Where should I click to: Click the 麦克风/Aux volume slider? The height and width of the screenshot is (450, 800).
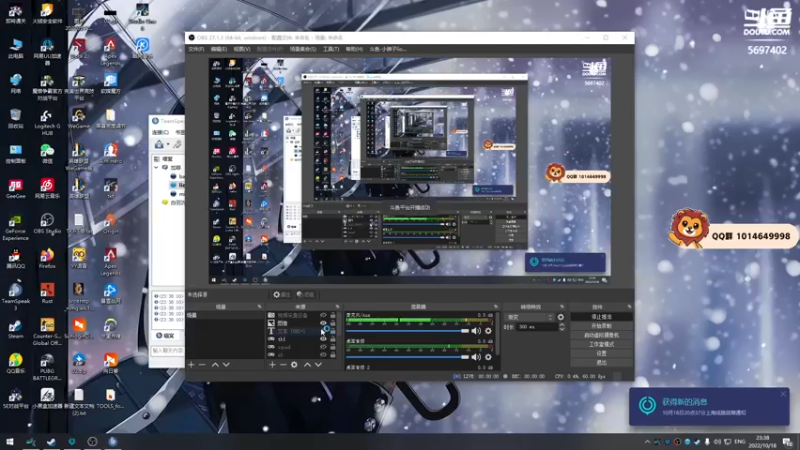pyautogui.click(x=407, y=331)
